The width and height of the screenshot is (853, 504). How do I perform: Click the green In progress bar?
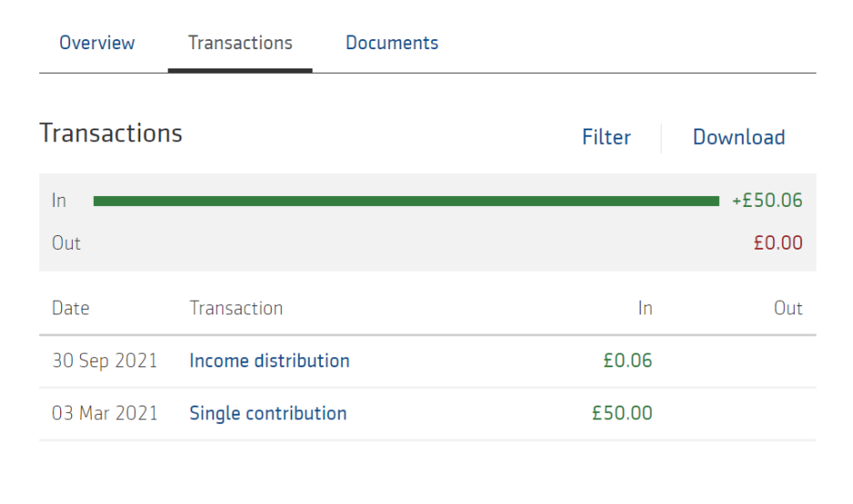click(x=406, y=201)
